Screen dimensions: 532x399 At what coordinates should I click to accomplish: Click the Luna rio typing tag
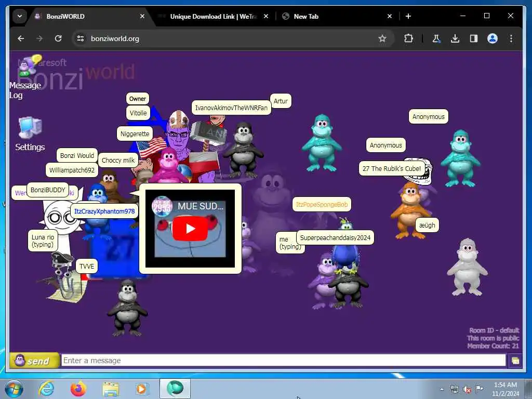[x=43, y=241]
